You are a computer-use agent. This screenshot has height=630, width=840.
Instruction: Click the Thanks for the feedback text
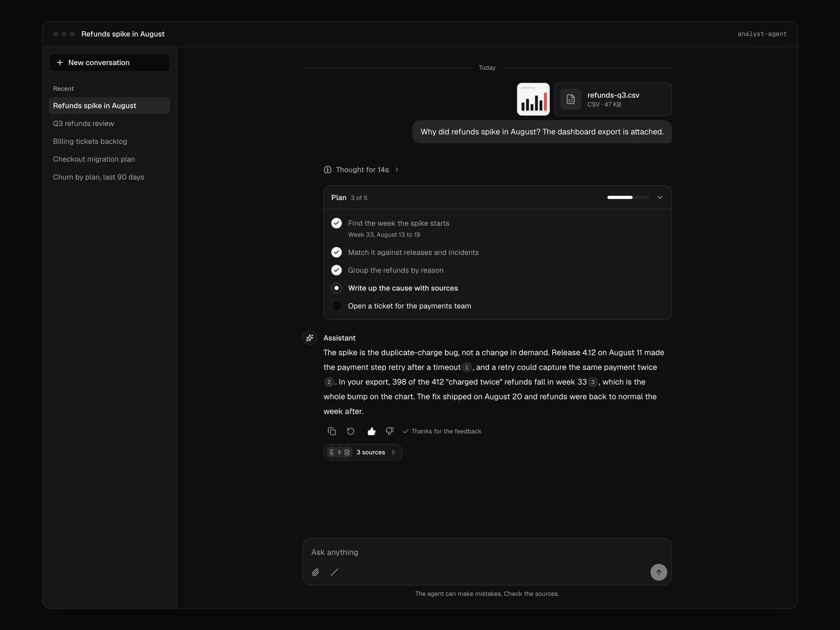click(446, 432)
